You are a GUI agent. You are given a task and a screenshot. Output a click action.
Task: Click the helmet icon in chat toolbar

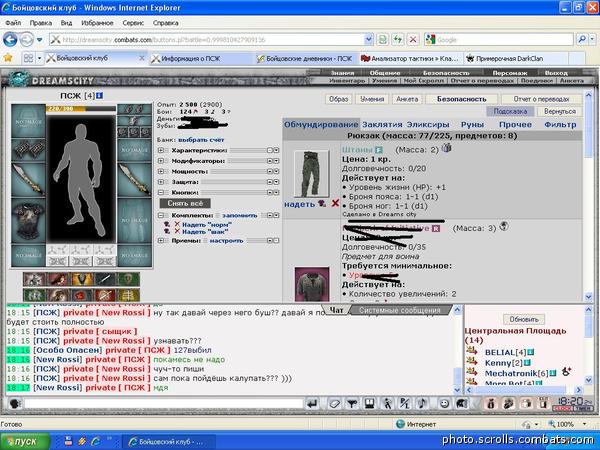click(x=461, y=403)
